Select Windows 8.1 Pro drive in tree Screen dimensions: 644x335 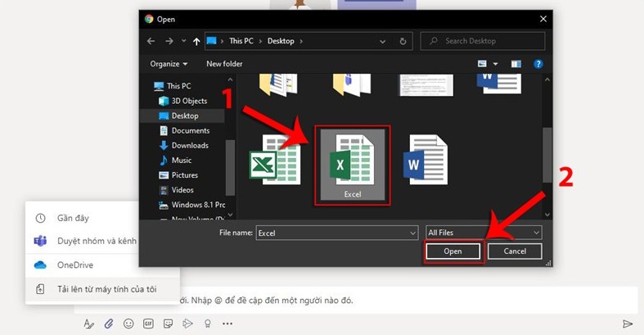[191, 205]
